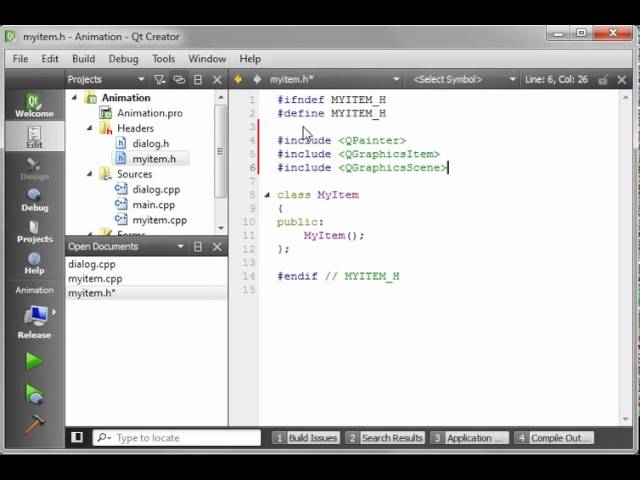Go back using the yellow navigation arrow
Viewport: 640px width, 480px height.
[238, 79]
